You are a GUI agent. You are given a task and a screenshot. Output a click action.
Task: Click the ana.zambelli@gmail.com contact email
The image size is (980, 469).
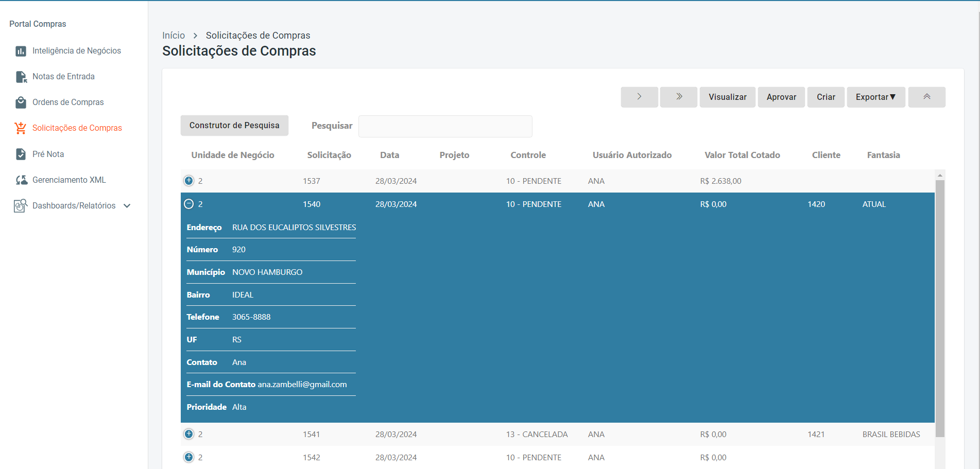[x=302, y=385]
